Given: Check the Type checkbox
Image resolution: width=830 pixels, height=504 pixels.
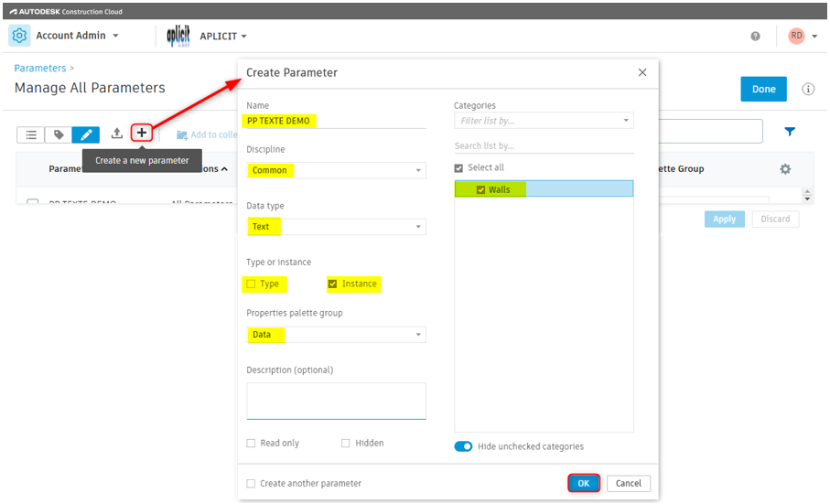Looking at the screenshot, I should click(x=252, y=284).
